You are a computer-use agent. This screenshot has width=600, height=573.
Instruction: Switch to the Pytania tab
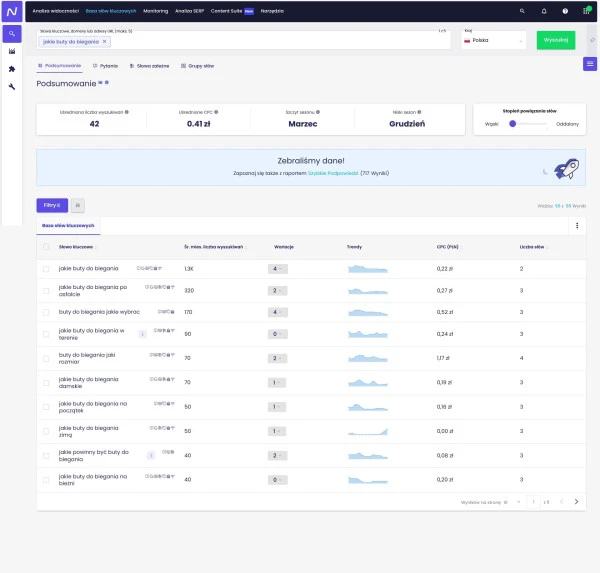pyautogui.click(x=105, y=65)
